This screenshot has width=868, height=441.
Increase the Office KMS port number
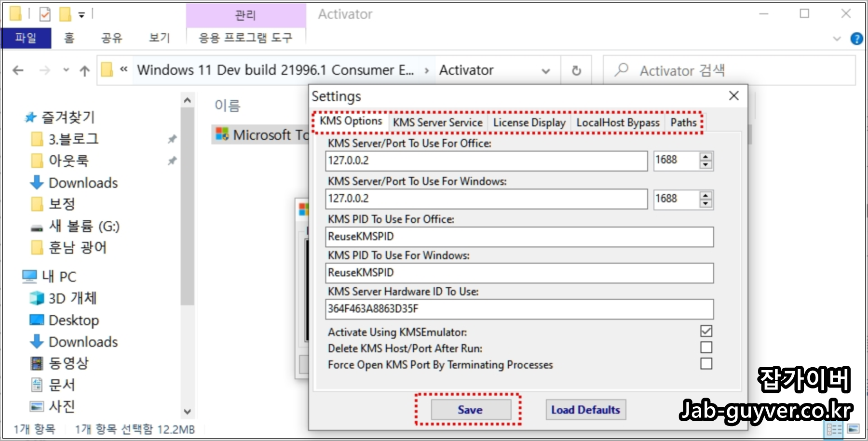click(705, 157)
